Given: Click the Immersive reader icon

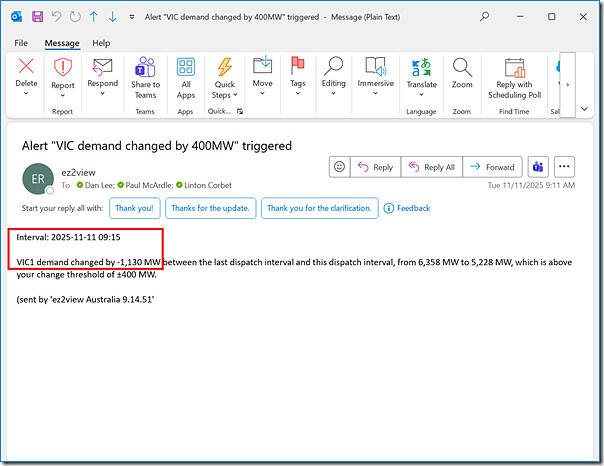Looking at the screenshot, I should coord(376,66).
